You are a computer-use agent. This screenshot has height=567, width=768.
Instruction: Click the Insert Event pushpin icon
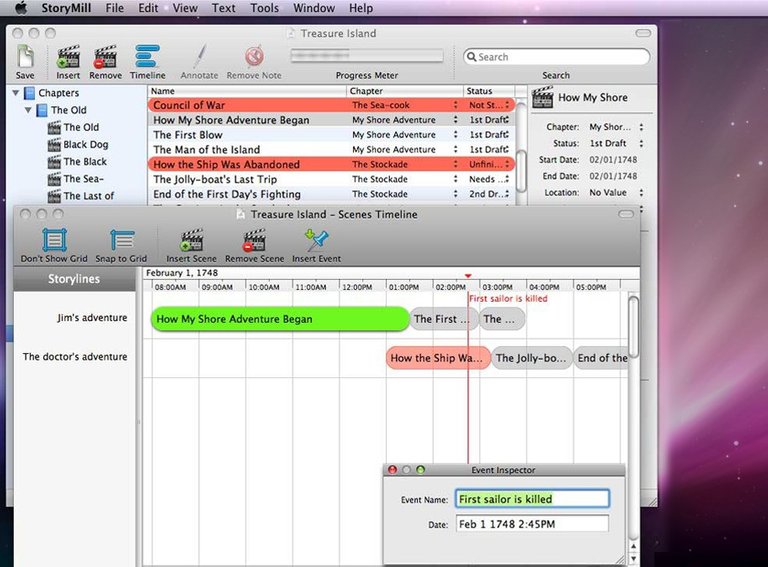pos(316,240)
